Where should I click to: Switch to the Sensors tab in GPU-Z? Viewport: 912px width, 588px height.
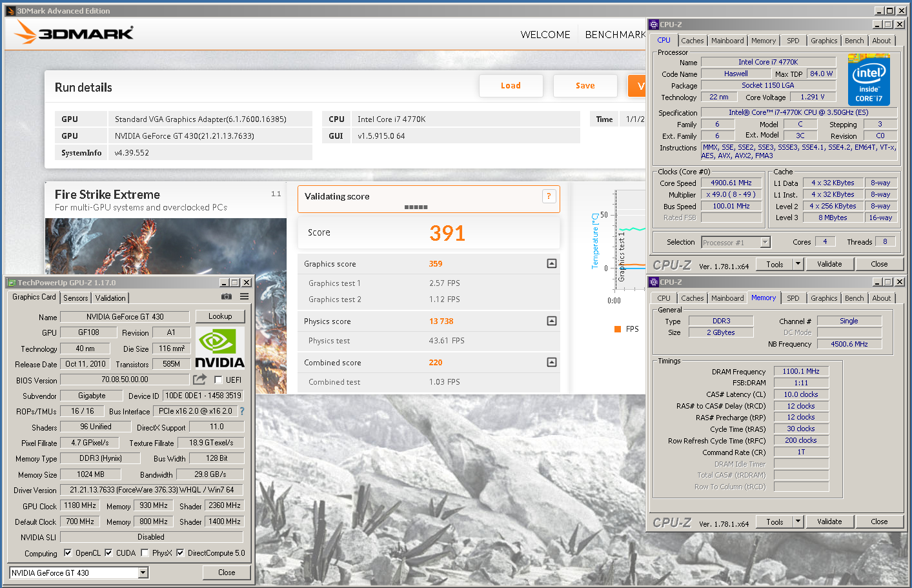(x=76, y=298)
